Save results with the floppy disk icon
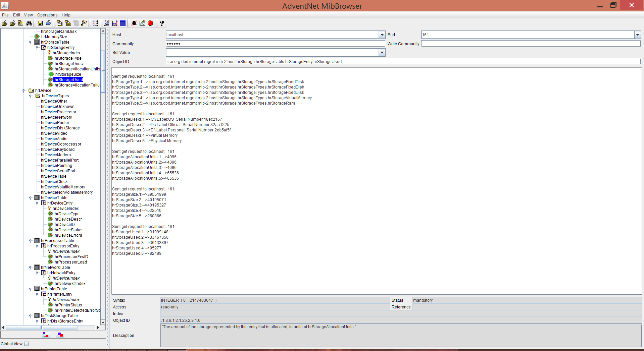This screenshot has width=644, height=351. [40, 23]
